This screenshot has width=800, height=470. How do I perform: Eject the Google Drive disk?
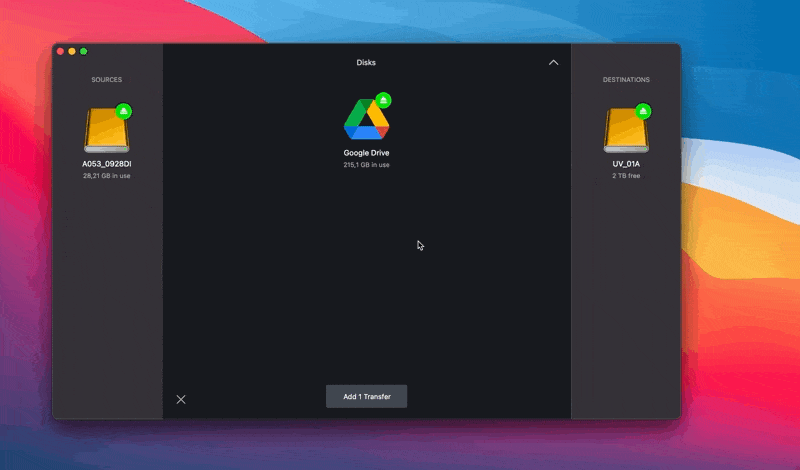click(383, 100)
